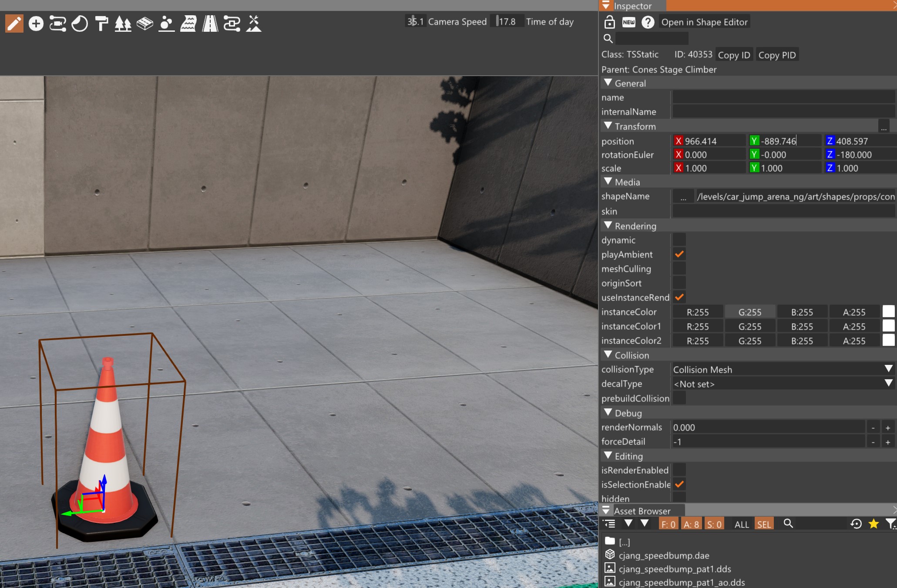Click the favorites star in Asset Browser
Image resolution: width=897 pixels, height=588 pixels.
point(873,524)
